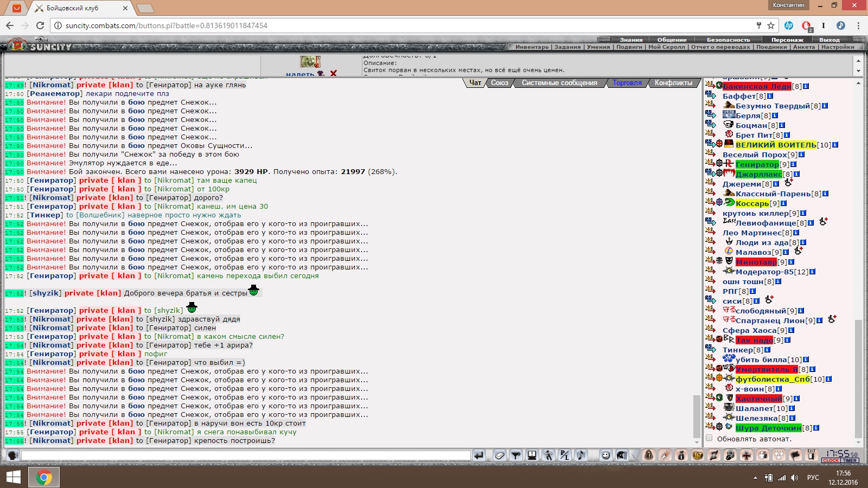Click player name Тинкер in user list

point(738,350)
